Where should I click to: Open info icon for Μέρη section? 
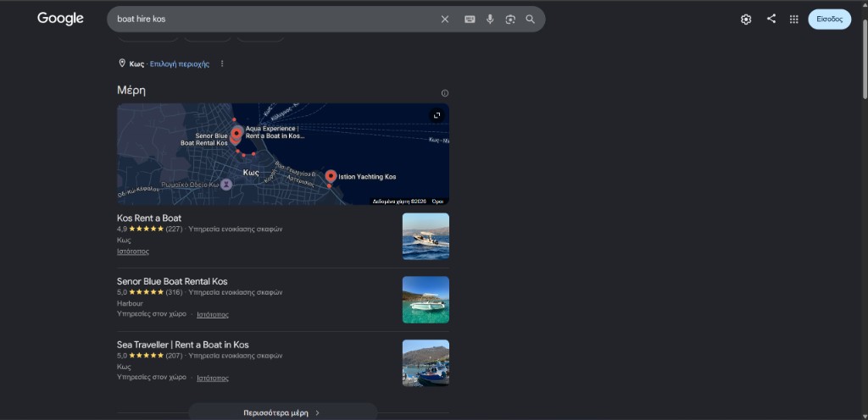point(444,93)
